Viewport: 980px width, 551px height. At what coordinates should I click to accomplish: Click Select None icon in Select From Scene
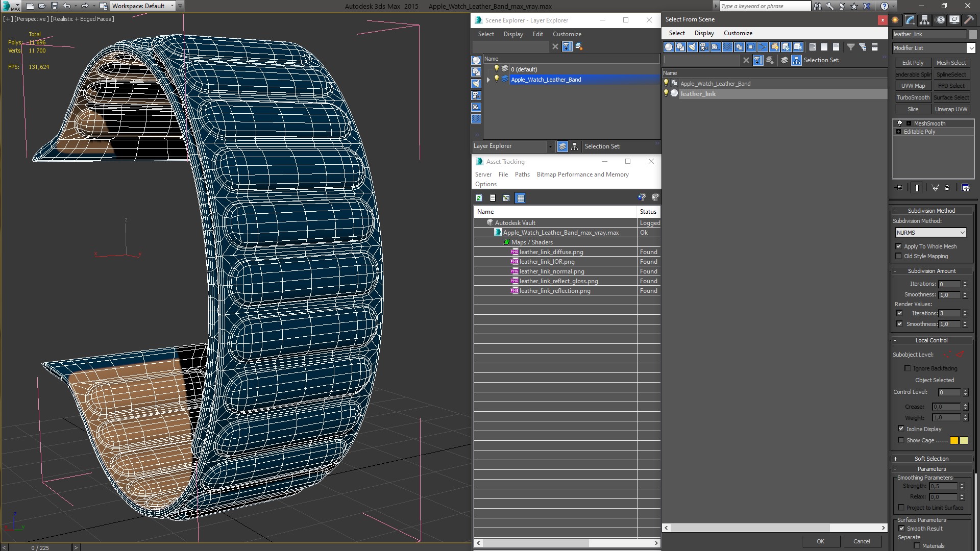[x=824, y=47]
